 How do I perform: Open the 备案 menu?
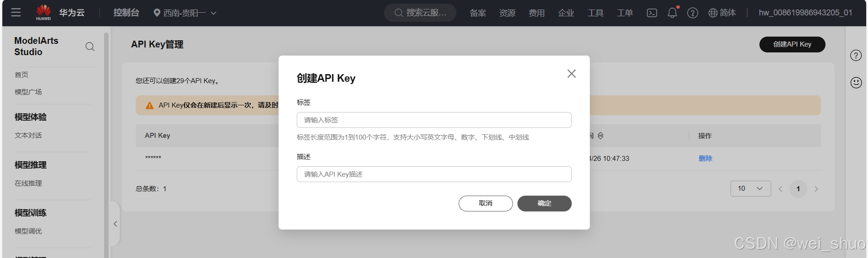[478, 13]
